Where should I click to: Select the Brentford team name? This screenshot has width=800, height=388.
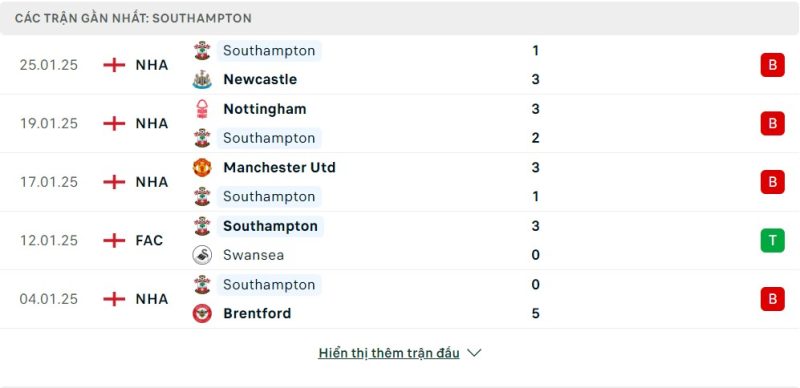pos(257,313)
